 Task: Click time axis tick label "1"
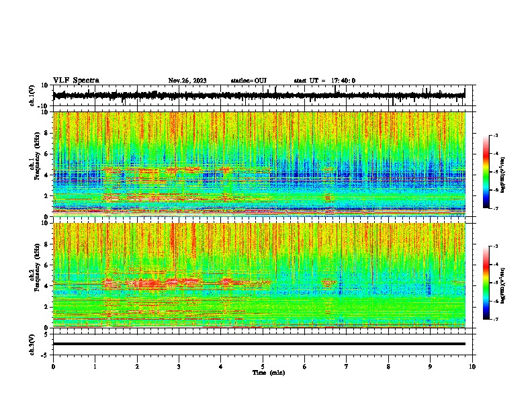(x=95, y=367)
